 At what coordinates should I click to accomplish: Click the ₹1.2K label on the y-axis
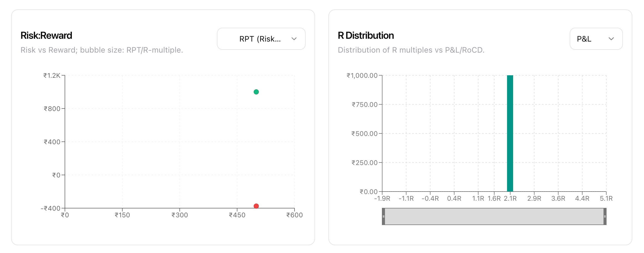(52, 76)
